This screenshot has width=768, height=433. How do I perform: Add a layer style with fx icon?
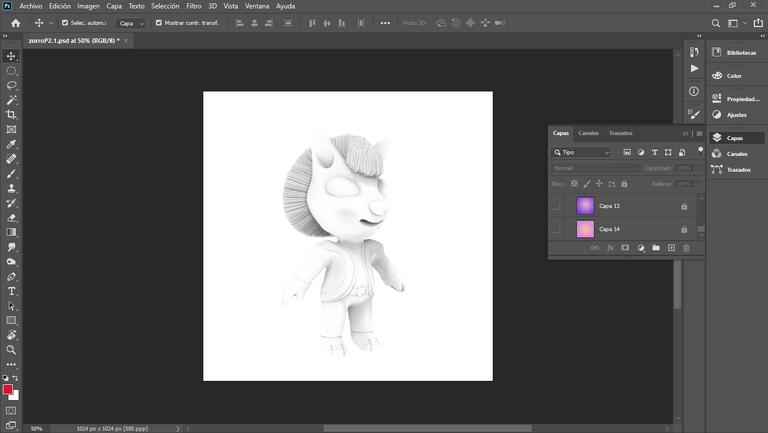(610, 248)
